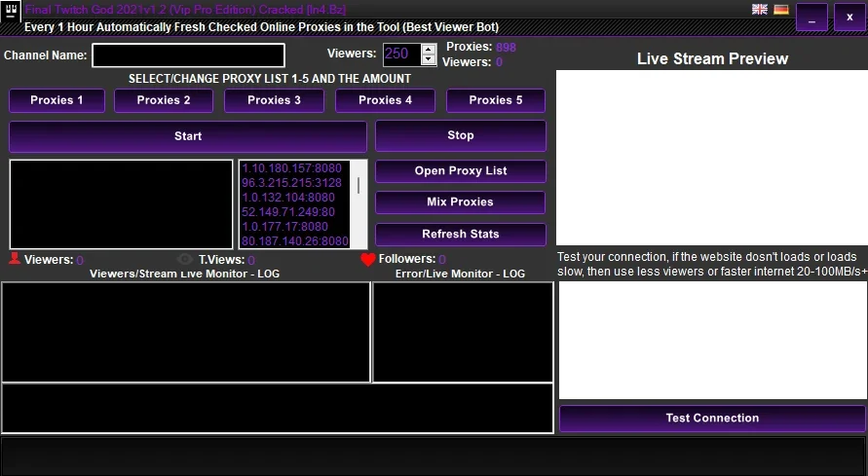Open Proxy List
The height and width of the screenshot is (476, 868).
pos(461,170)
